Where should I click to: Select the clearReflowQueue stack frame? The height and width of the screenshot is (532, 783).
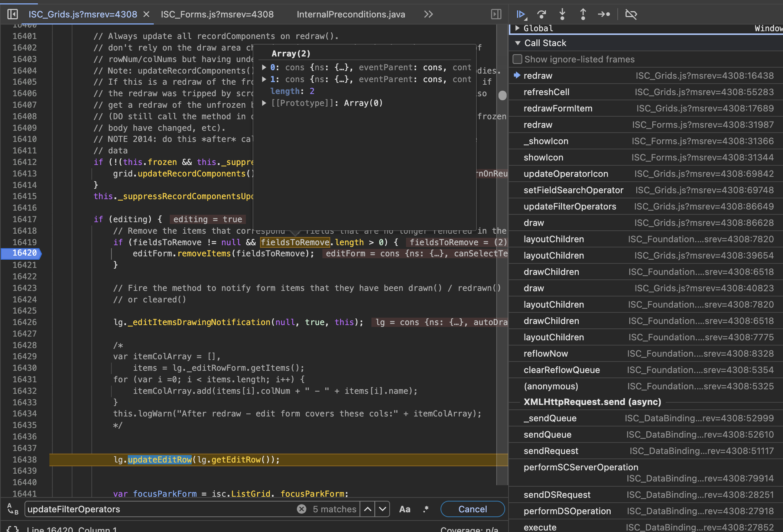point(646,370)
